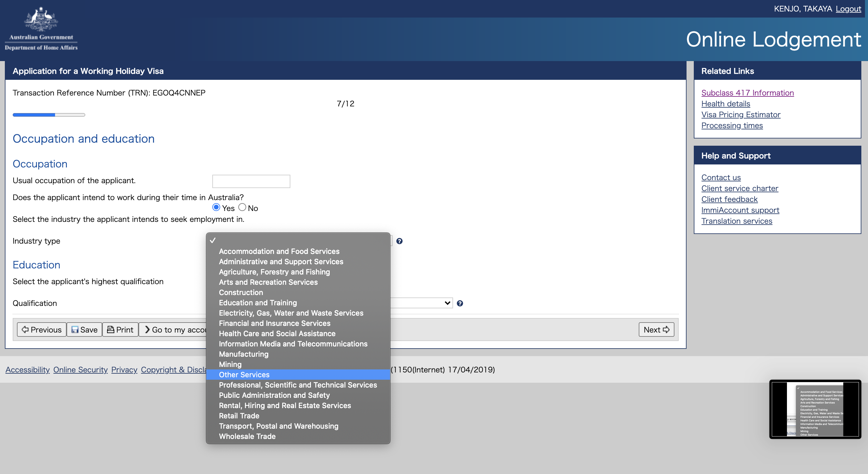Image resolution: width=868 pixels, height=474 pixels.
Task: Click the Industry type help question icon
Action: pos(399,241)
